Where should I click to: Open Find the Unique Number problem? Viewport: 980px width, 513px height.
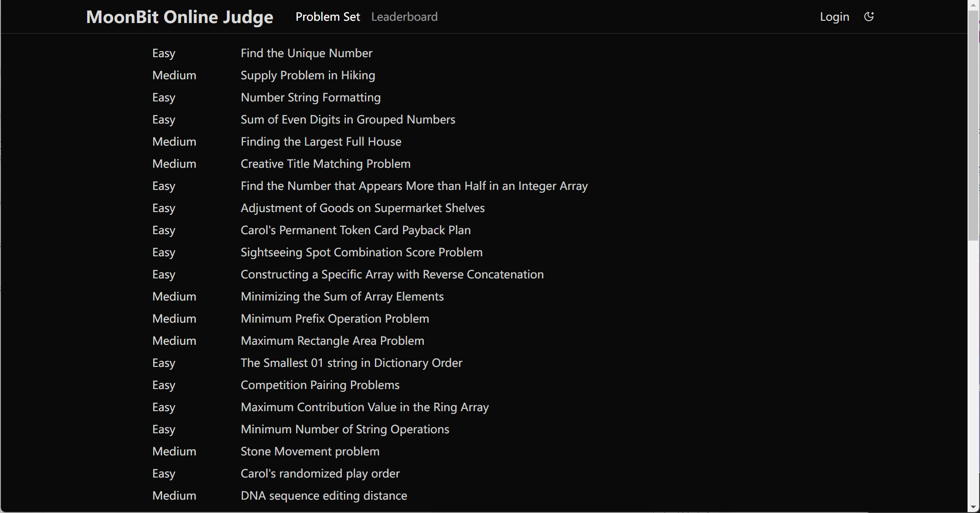point(306,53)
